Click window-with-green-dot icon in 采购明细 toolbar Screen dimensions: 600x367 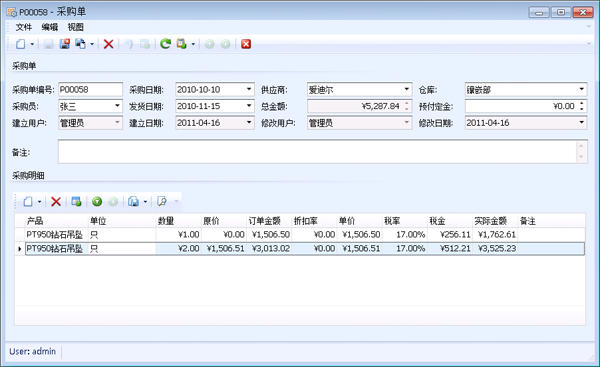77,201
